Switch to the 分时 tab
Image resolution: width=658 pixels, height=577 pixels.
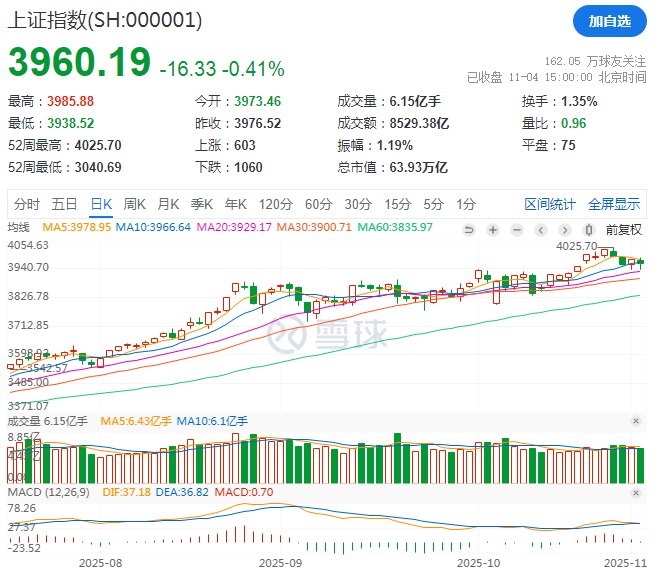pyautogui.click(x=26, y=204)
